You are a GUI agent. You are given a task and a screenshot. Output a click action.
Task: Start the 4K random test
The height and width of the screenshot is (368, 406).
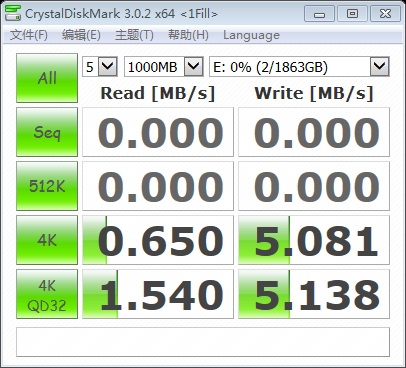point(47,240)
